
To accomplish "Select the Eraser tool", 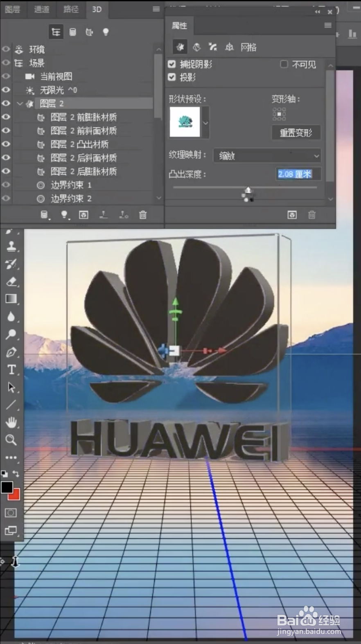I will click(x=11, y=281).
